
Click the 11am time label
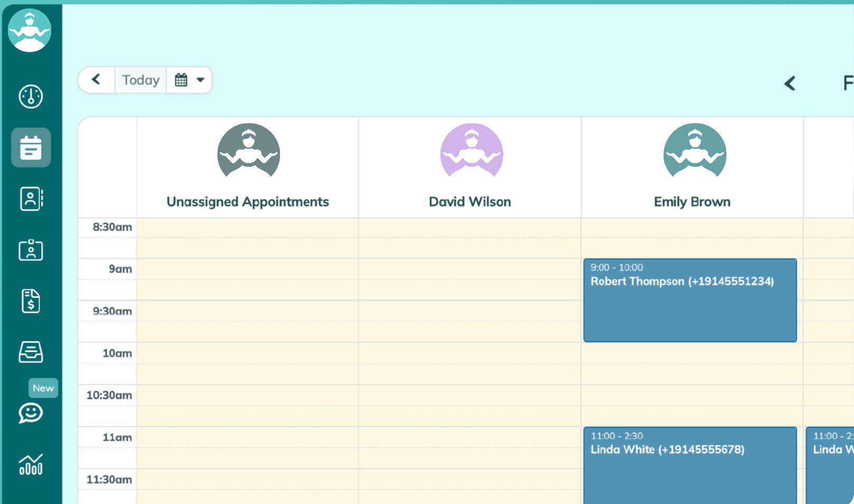click(x=117, y=438)
